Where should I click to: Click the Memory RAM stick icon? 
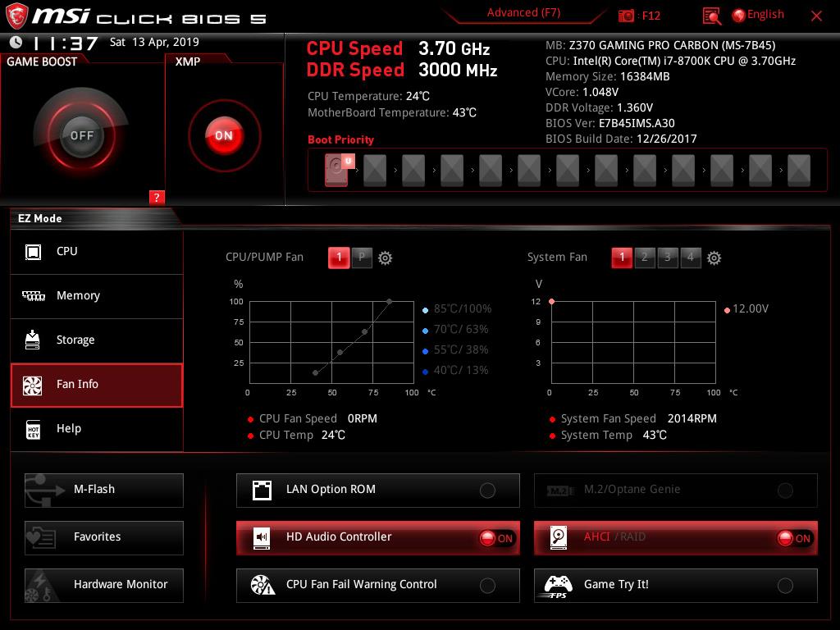[x=33, y=295]
